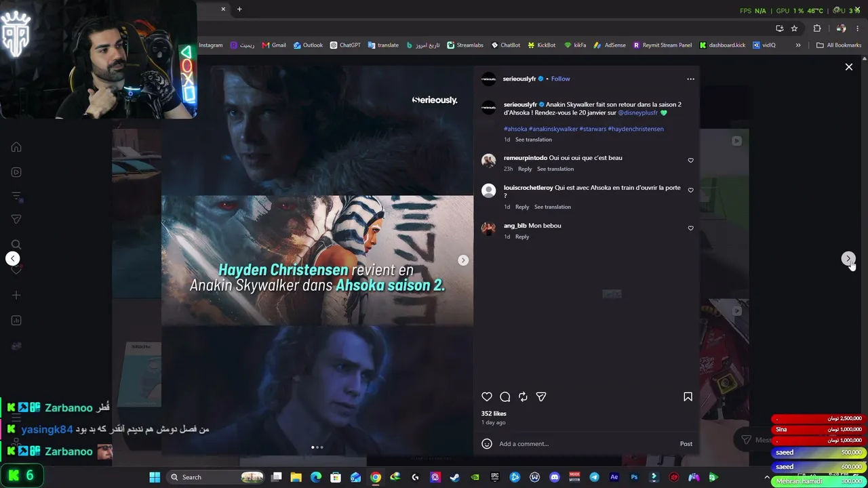Like remeurpintodo's comment
This screenshot has height=488, width=868.
point(690,161)
